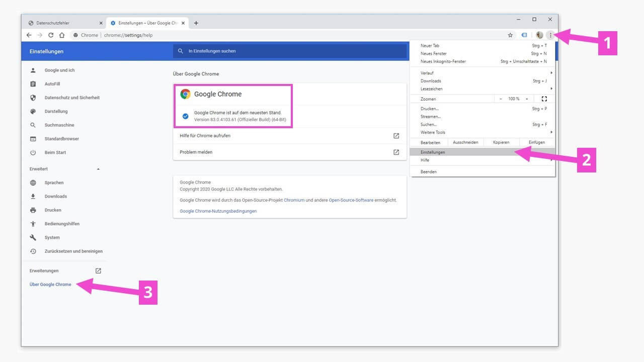The image size is (644, 362).
Task: Click the Darstellung palette icon
Action: pyautogui.click(x=33, y=111)
